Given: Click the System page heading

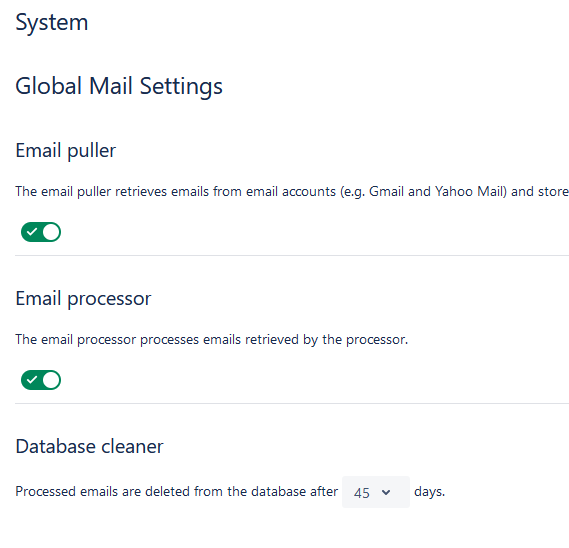Looking at the screenshot, I should (52, 23).
